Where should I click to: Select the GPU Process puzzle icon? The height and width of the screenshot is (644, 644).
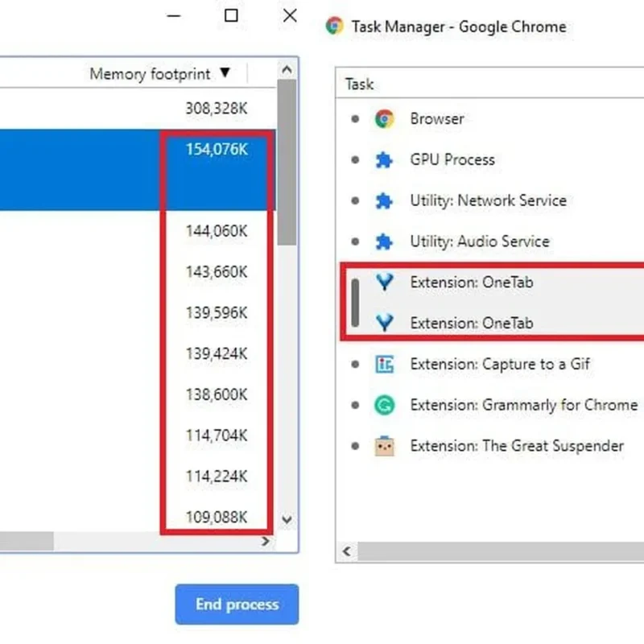[x=384, y=159]
